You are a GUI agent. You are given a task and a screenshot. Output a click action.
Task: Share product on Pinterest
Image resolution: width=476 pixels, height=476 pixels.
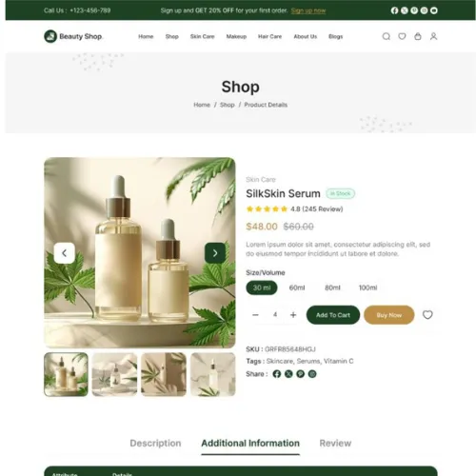pos(300,374)
